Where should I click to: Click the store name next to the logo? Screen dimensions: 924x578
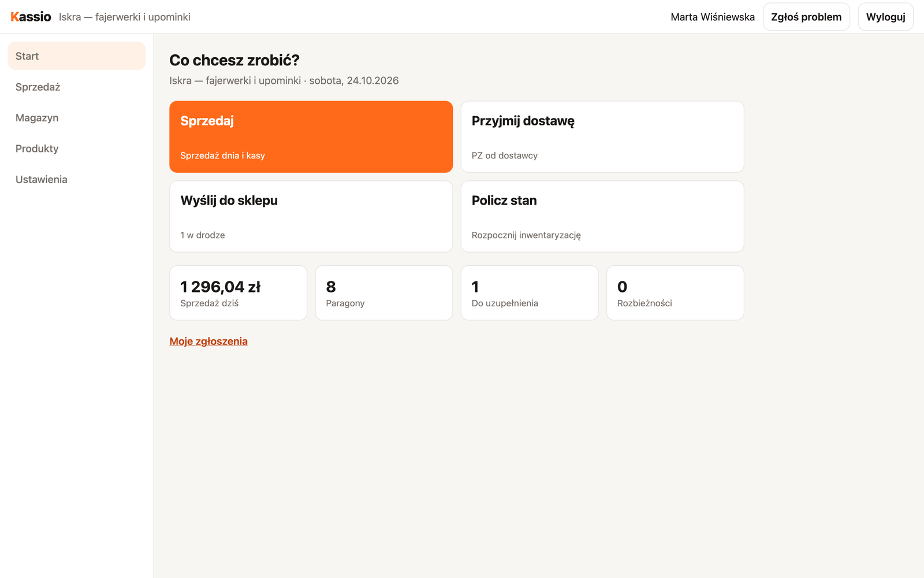[125, 17]
